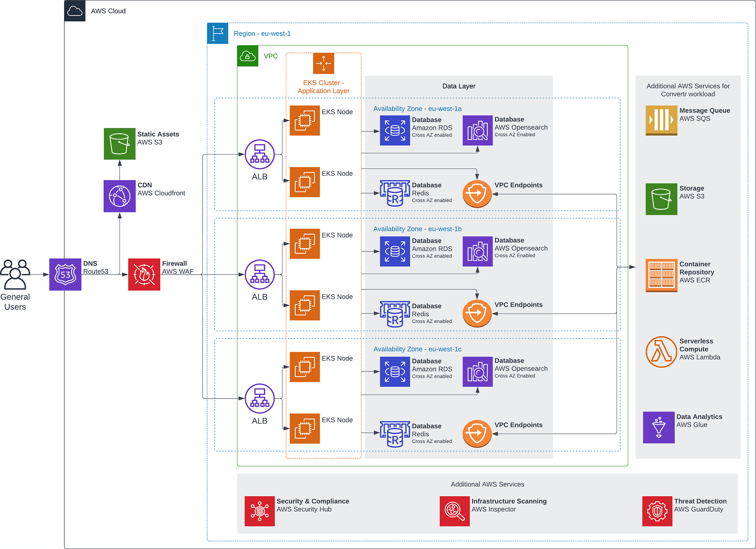The width and height of the screenshot is (756, 549).
Task: Select the 'Region - eu-west-1' label
Action: pyautogui.click(x=262, y=34)
